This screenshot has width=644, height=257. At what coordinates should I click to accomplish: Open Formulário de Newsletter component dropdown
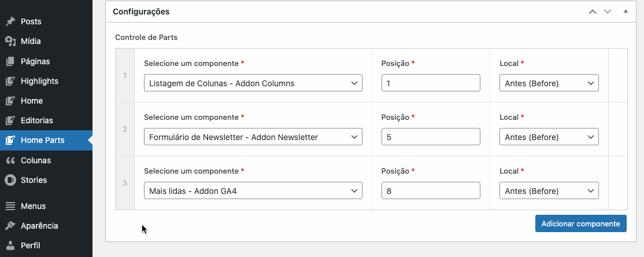pos(253,137)
